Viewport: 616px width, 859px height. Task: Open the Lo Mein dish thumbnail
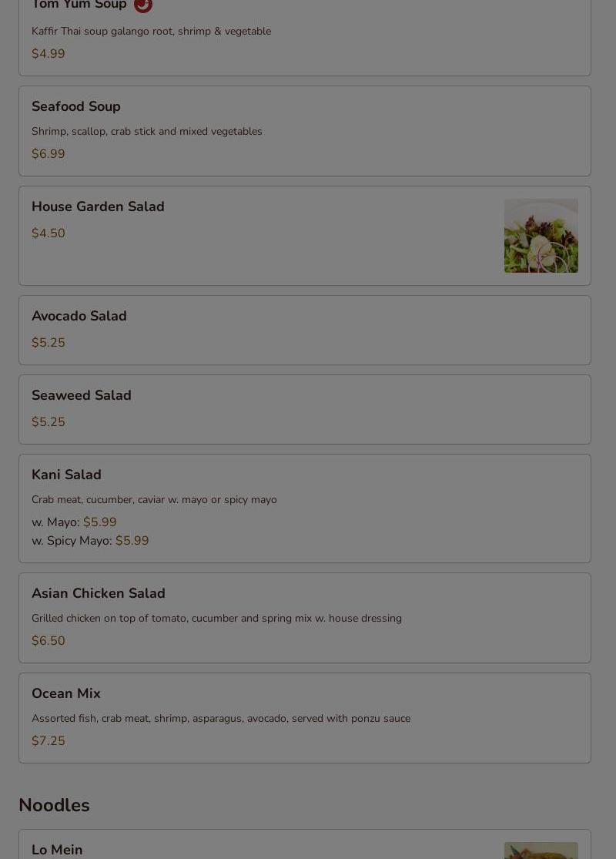[x=541, y=851]
